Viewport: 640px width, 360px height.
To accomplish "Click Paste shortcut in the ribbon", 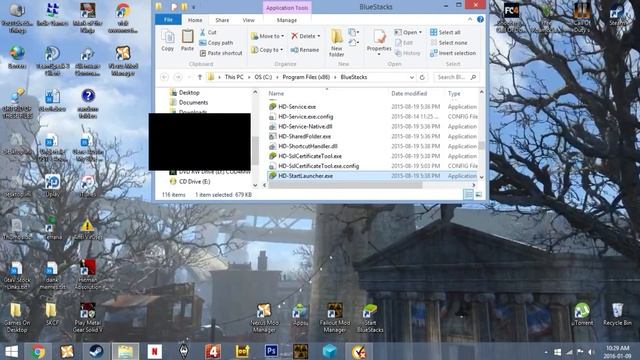I will click(221, 53).
